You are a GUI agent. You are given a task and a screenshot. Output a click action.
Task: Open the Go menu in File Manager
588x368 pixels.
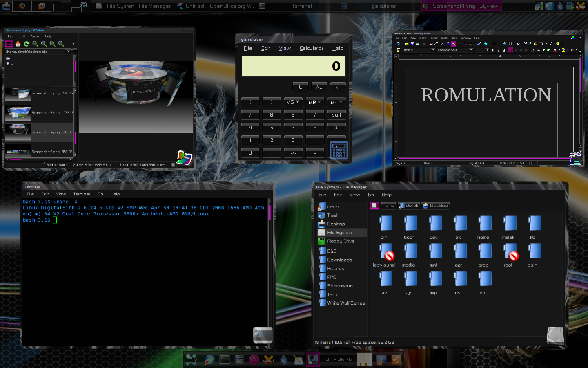tap(371, 195)
